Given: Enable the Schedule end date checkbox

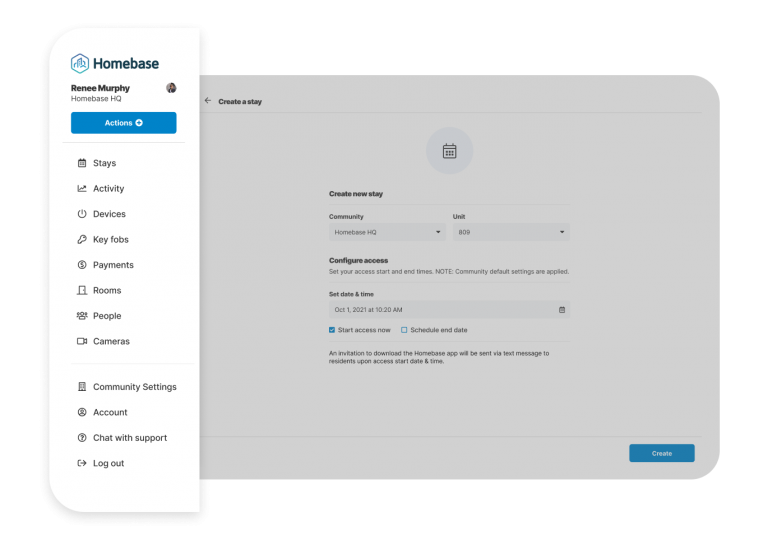Looking at the screenshot, I should click(x=404, y=330).
